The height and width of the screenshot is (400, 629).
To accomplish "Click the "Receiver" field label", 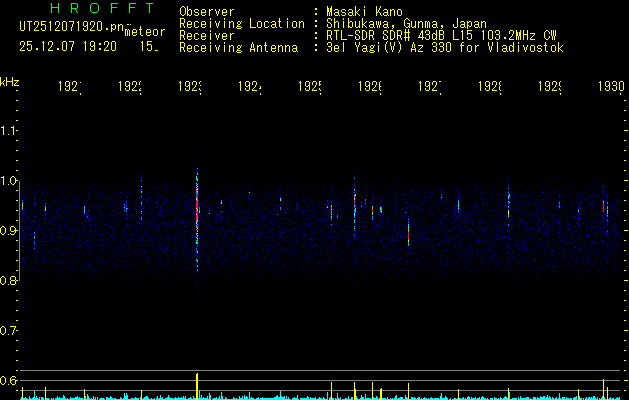I will (x=207, y=36).
